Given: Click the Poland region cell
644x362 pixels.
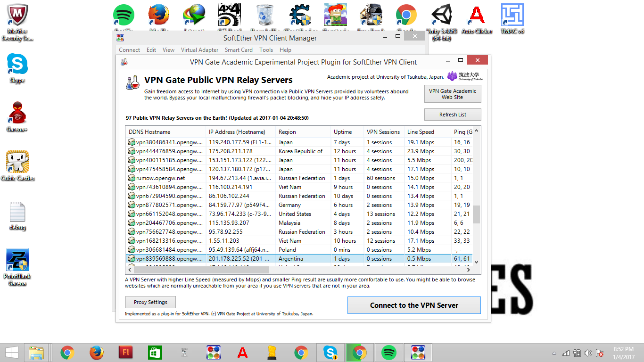Looking at the screenshot, I should click(x=288, y=250).
